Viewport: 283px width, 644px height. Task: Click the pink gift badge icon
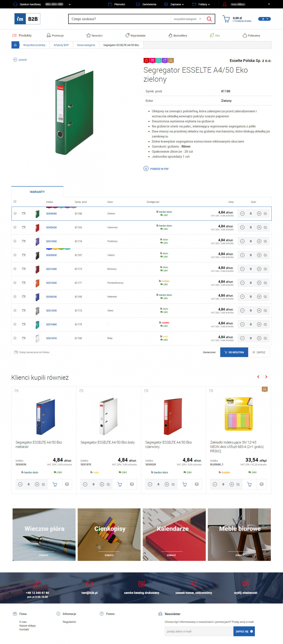click(x=153, y=61)
